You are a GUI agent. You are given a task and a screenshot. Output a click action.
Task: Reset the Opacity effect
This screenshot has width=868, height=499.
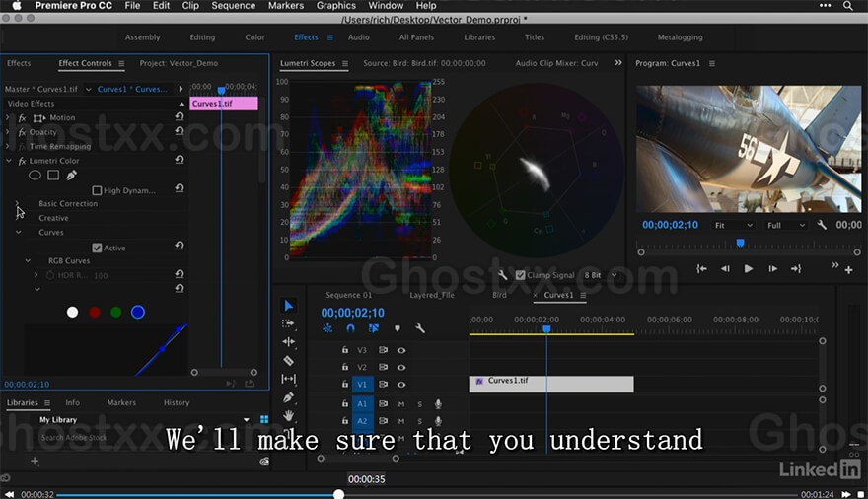[180, 131]
